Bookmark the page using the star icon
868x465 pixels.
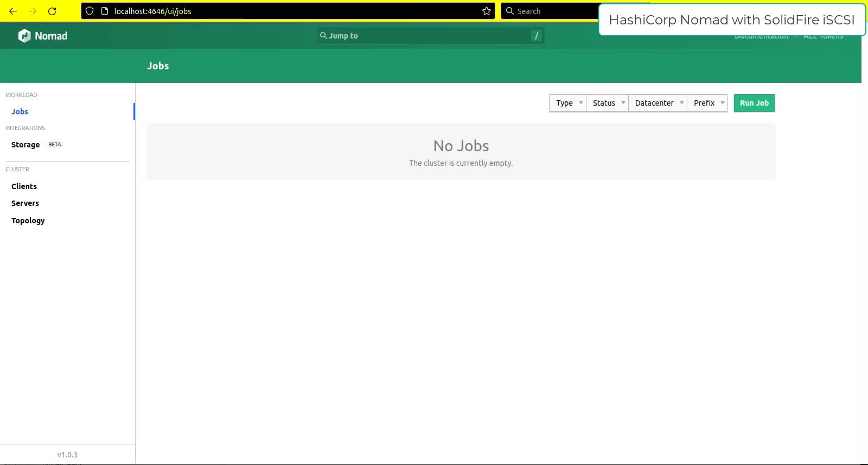click(487, 11)
